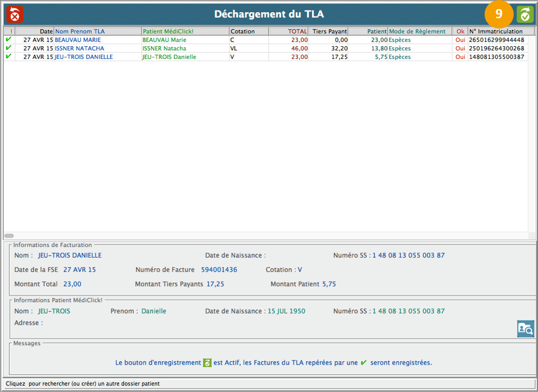
Task: Toggle the green checkmark for ISSNER NATACHA
Action: click(x=9, y=48)
